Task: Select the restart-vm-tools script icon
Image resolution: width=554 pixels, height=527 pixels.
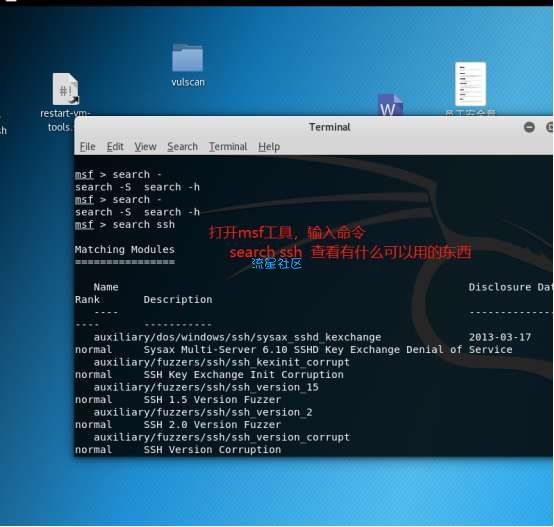Action: click(66, 89)
